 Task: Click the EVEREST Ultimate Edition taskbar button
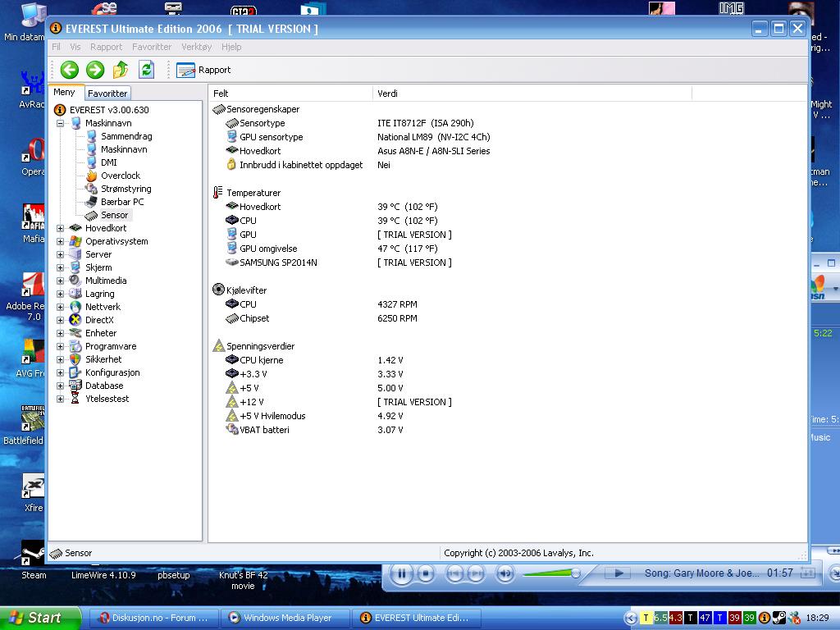[x=416, y=618]
